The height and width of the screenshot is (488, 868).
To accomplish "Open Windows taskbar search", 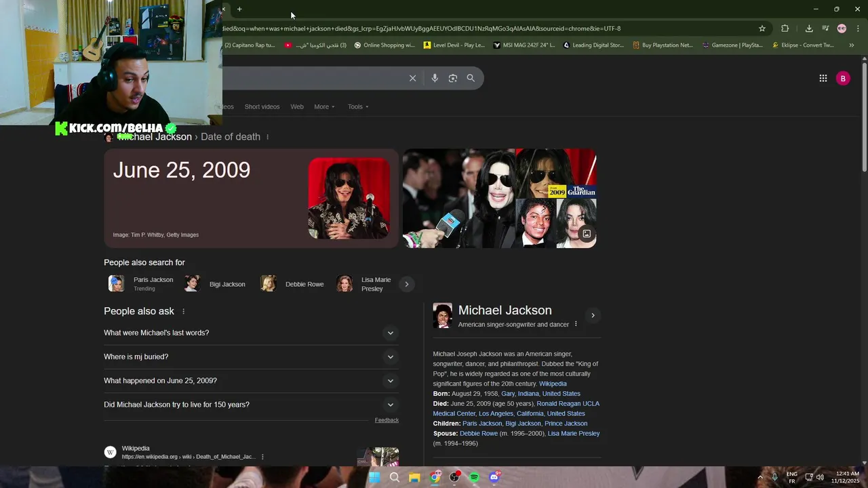I will coord(394,477).
